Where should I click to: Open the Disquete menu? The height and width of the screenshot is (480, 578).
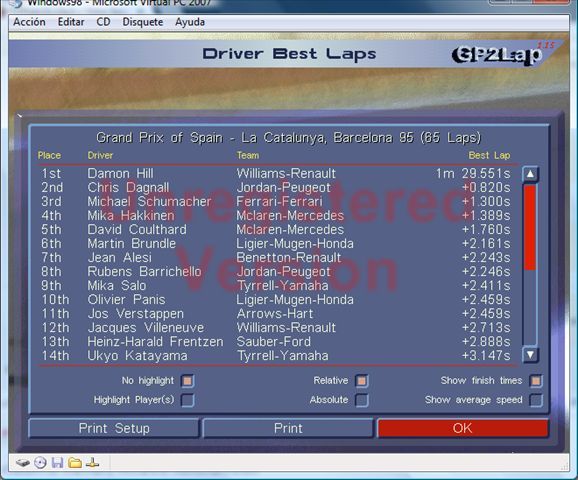tap(143, 22)
